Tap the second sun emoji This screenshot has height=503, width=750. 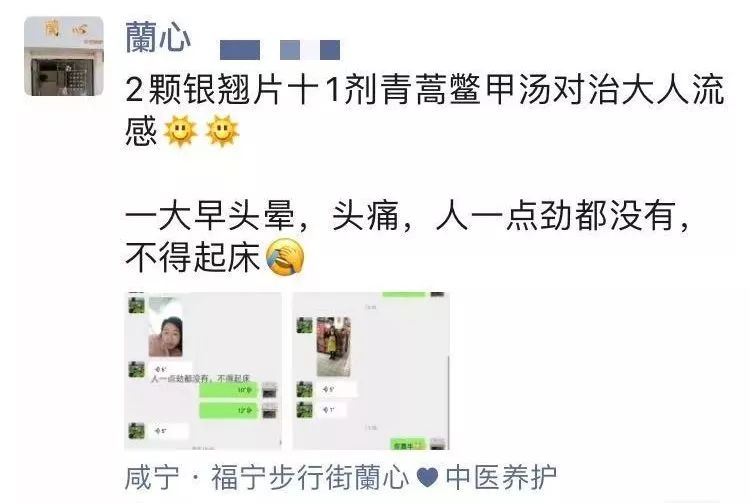[222, 131]
